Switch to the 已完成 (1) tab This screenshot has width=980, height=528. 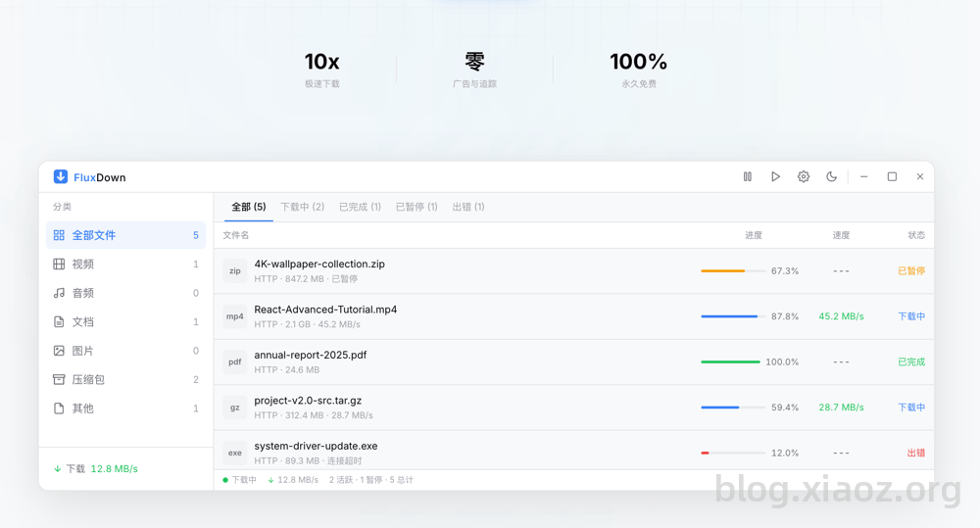click(360, 207)
